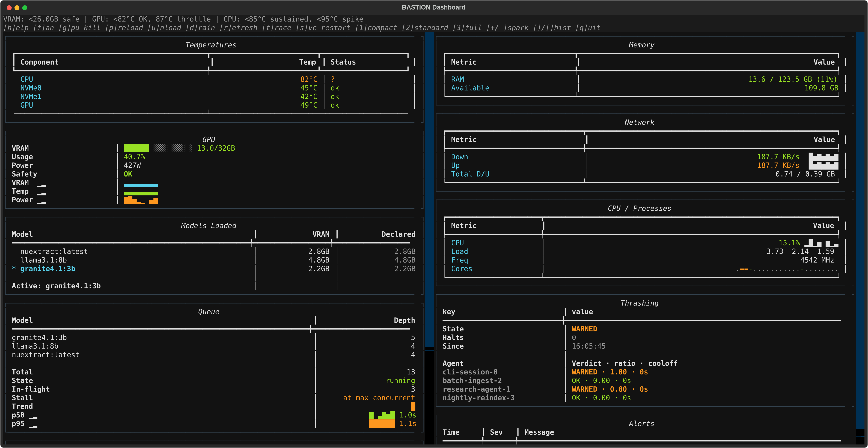Viewport: 868px width, 448px height.
Task: Click the green p50 latency sparkline
Action: pos(382,415)
